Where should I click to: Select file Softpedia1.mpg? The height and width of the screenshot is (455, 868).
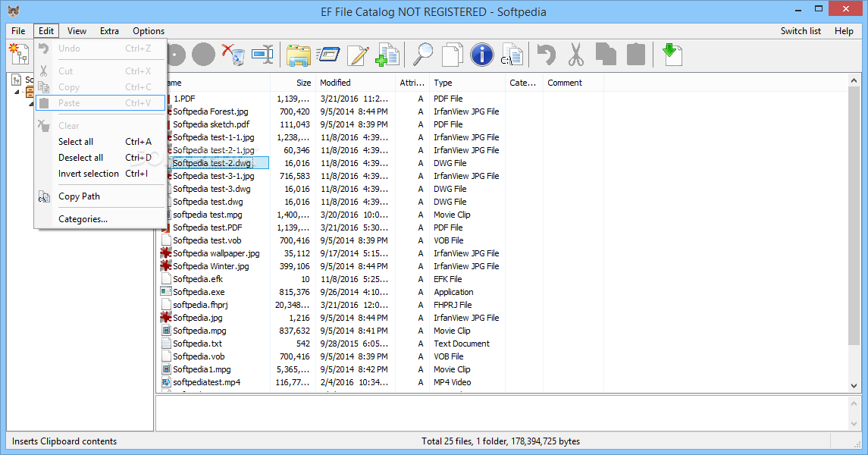[202, 369]
